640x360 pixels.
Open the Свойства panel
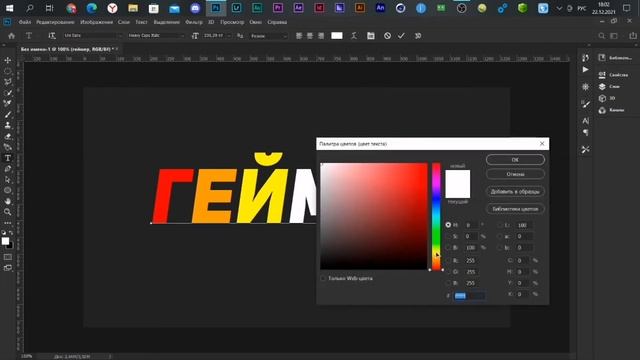pyautogui.click(x=614, y=75)
